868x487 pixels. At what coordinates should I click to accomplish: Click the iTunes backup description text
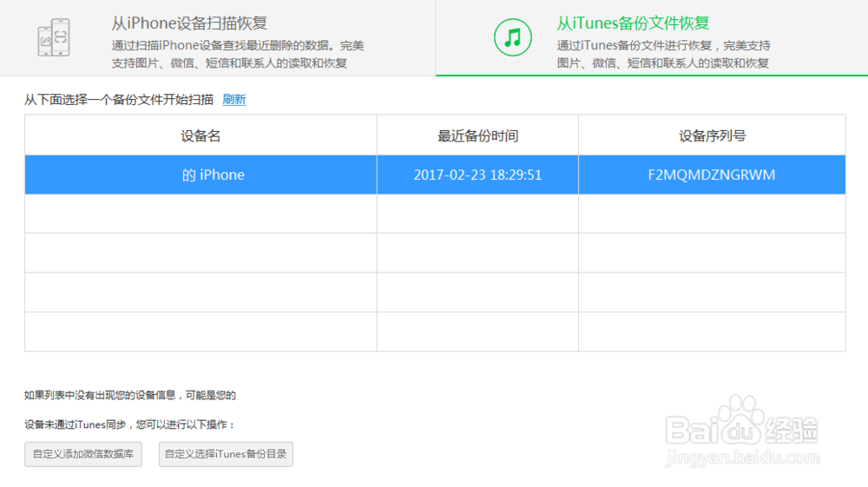tap(664, 54)
